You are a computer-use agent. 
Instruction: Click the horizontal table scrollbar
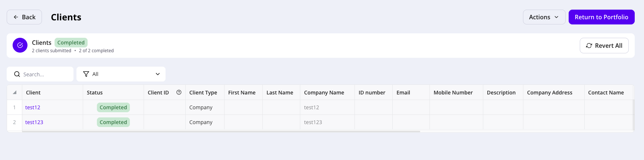pyautogui.click(x=221, y=131)
